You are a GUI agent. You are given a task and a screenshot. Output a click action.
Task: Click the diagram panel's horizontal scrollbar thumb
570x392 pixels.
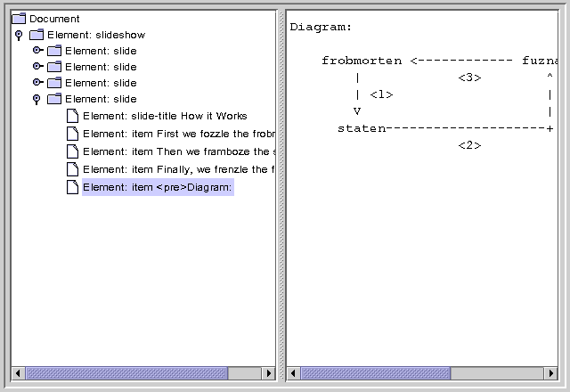click(375, 373)
